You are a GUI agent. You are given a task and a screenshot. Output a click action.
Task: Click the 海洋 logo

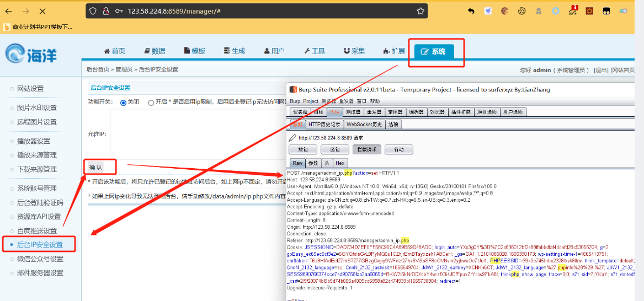pyautogui.click(x=31, y=53)
